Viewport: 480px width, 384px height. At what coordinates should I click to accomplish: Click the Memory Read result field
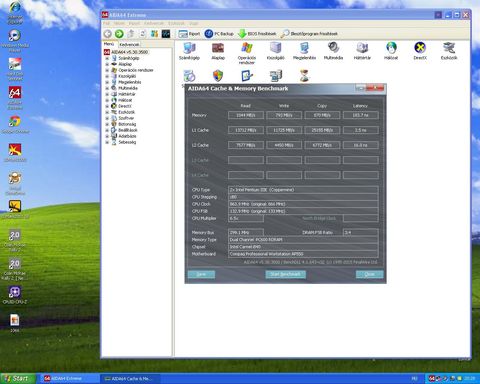pyautogui.click(x=246, y=115)
